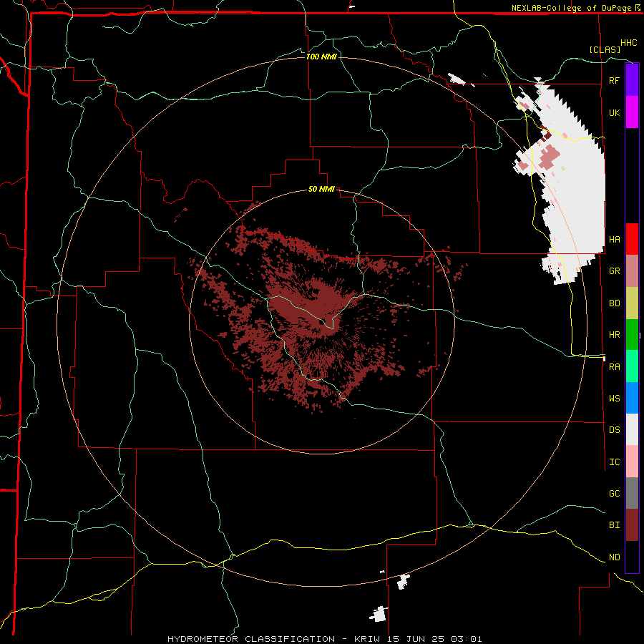The image size is (644, 644).
Task: Click the "IC" legend label
Action: tap(614, 462)
